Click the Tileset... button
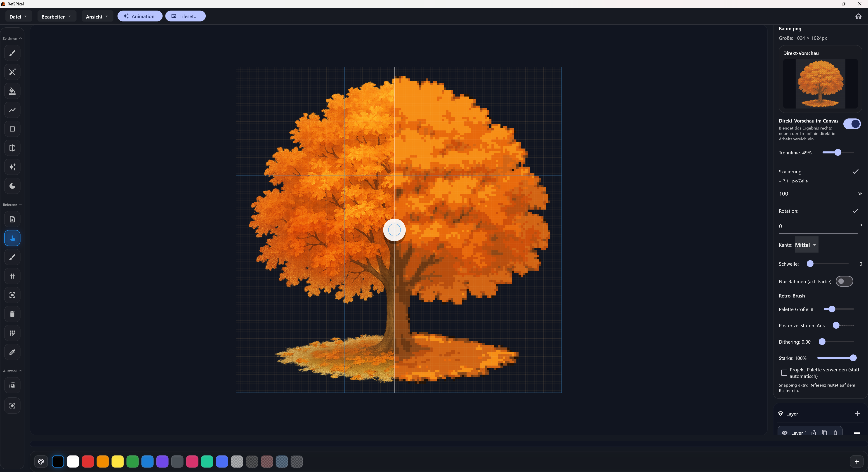The image size is (868, 472). point(185,16)
